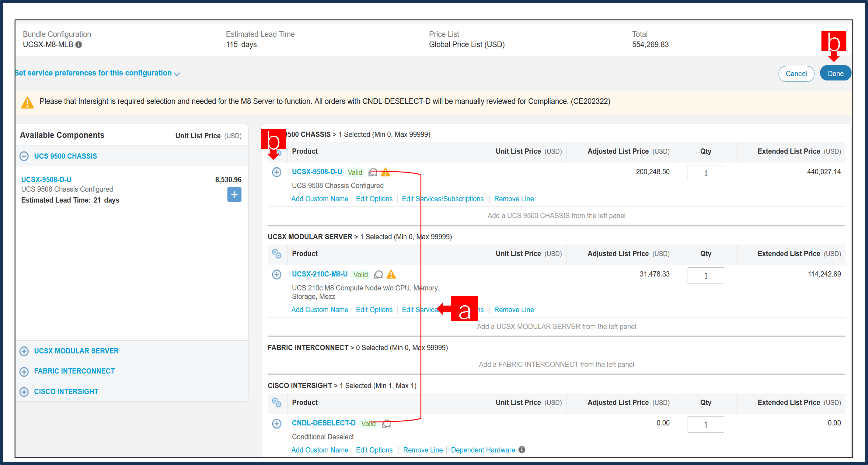This screenshot has width=868, height=465.
Task: Open the comment icon beside UCSX-210C-M8-U
Action: click(378, 274)
